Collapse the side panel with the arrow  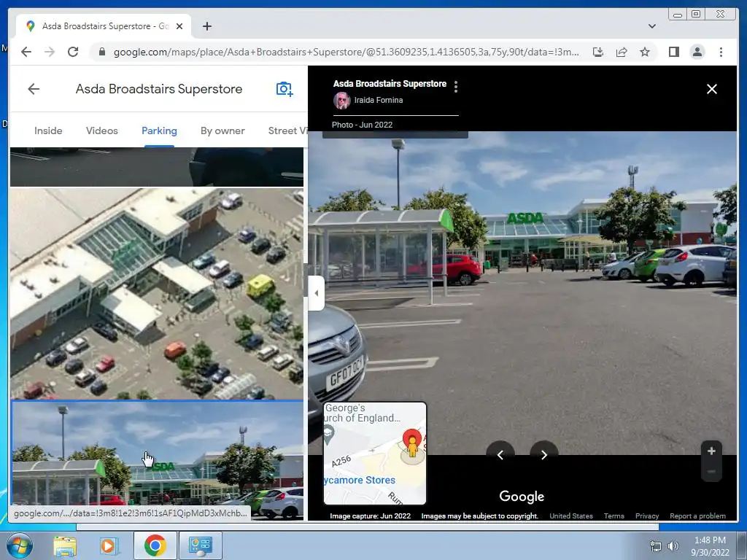317,293
